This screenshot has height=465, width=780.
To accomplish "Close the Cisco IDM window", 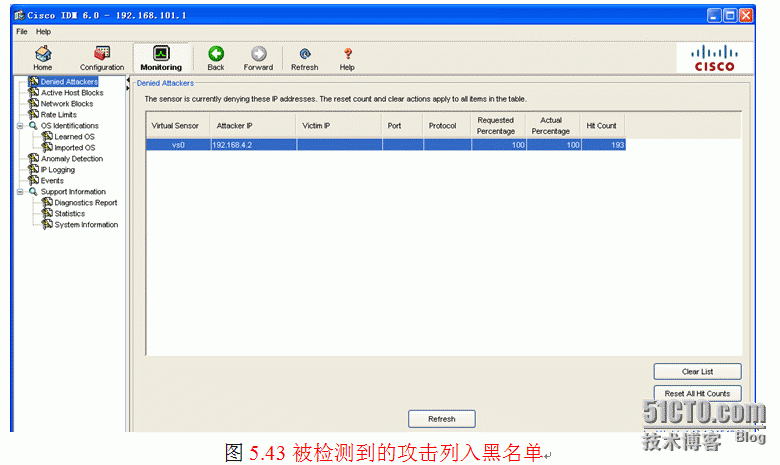I will [746, 15].
